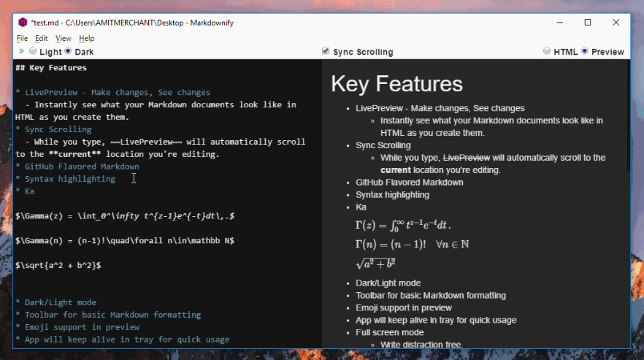The height and width of the screenshot is (360, 644).
Task: Click '* GitHub Flavored Markdown' in editor
Action: [77, 166]
